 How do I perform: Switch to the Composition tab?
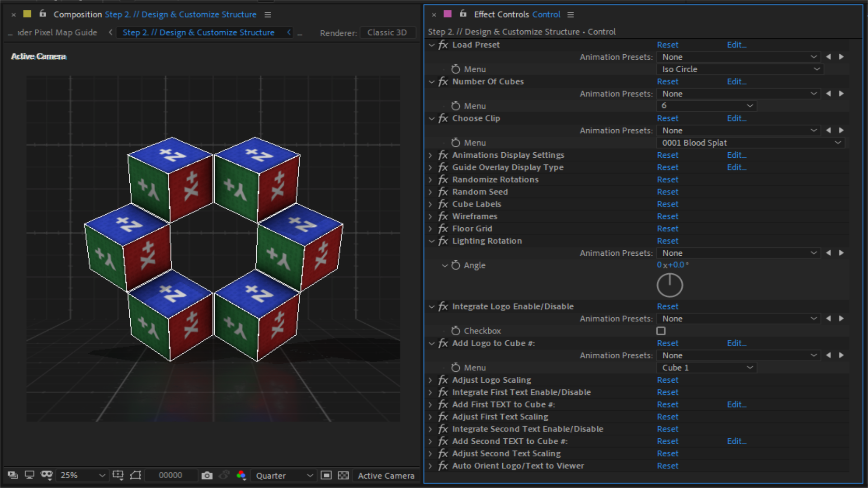(x=77, y=14)
